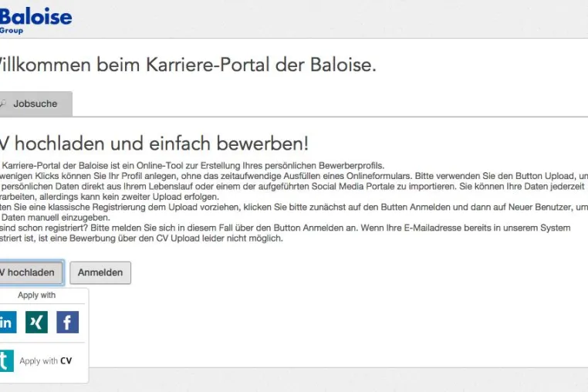The height and width of the screenshot is (392, 588).
Task: Open the Jobsuche tab
Action: click(x=35, y=104)
